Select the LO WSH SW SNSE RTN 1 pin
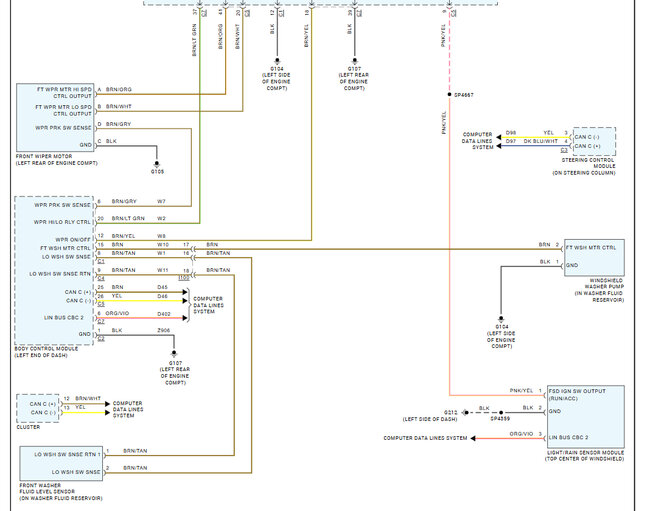Viewport: 650px width, 511px height. pos(67,454)
